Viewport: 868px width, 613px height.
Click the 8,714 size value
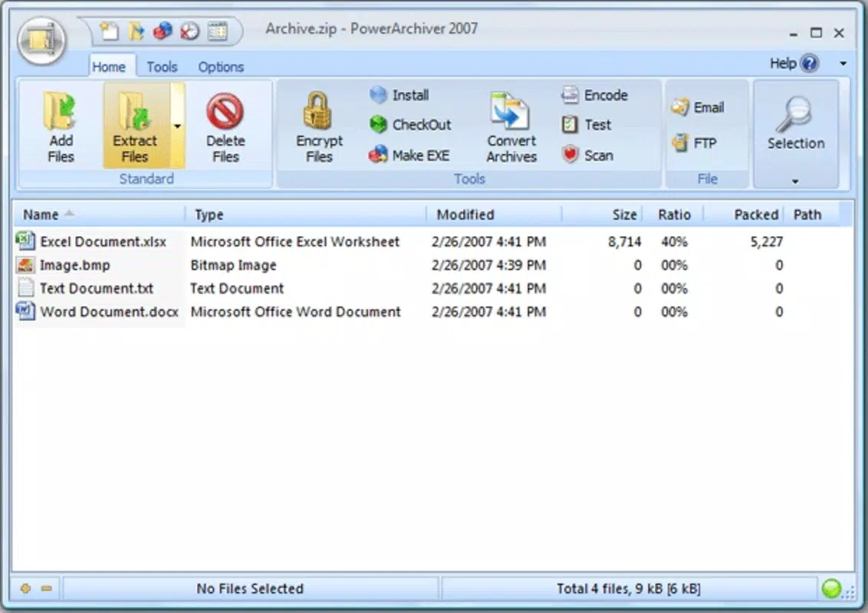(x=624, y=242)
